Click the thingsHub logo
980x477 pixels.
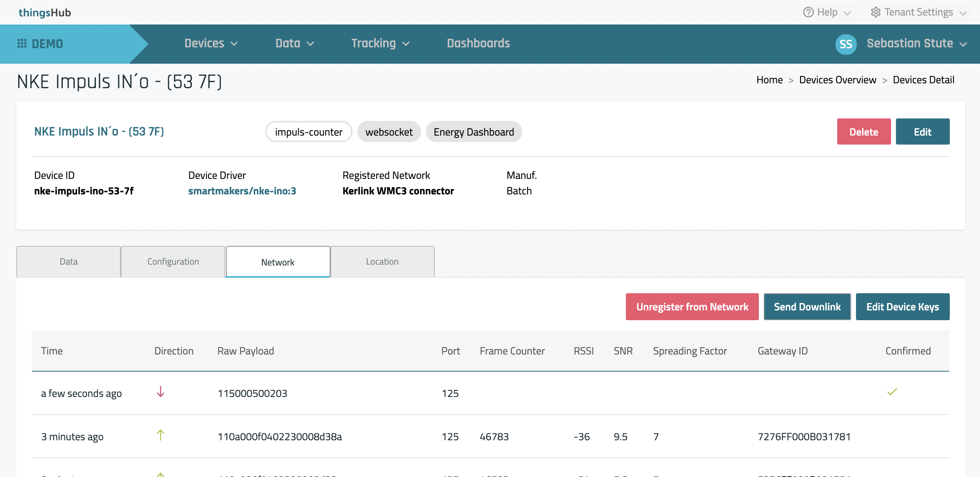click(x=45, y=12)
